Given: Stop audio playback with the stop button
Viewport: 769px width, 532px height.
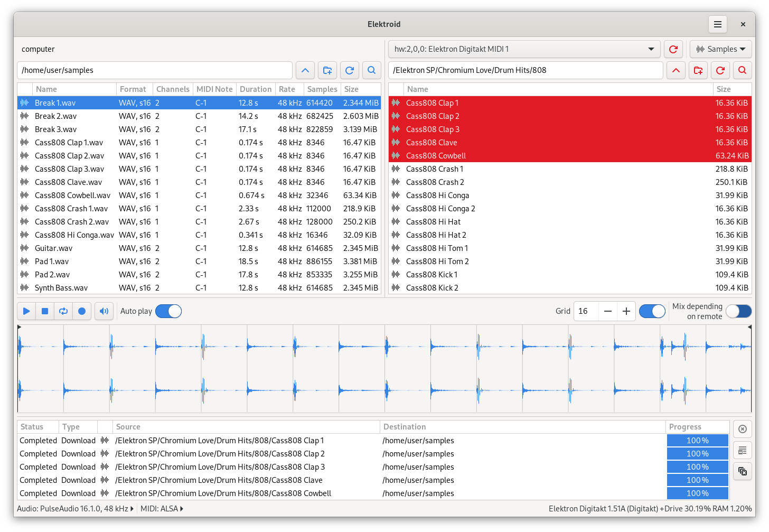Looking at the screenshot, I should click(x=45, y=311).
